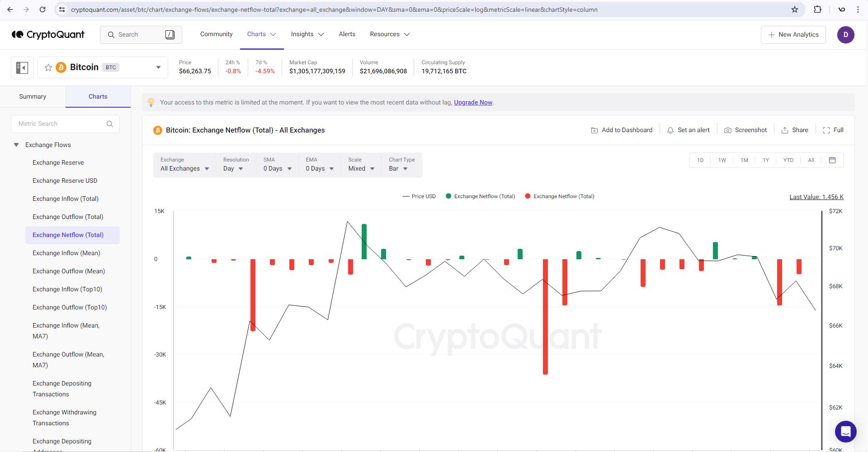Open the browser extensions menu
This screenshot has width=868, height=452.
[x=817, y=10]
